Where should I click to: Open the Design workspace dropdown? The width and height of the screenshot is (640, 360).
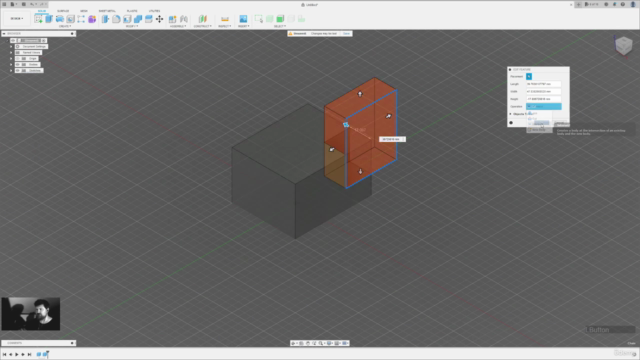[17, 19]
